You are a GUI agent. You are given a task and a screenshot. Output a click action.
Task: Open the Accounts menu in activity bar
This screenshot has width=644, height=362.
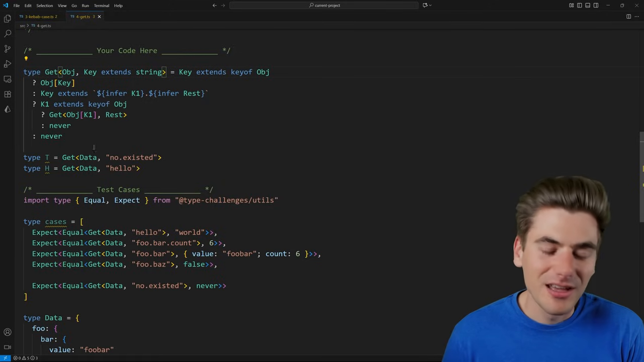coord(8,332)
